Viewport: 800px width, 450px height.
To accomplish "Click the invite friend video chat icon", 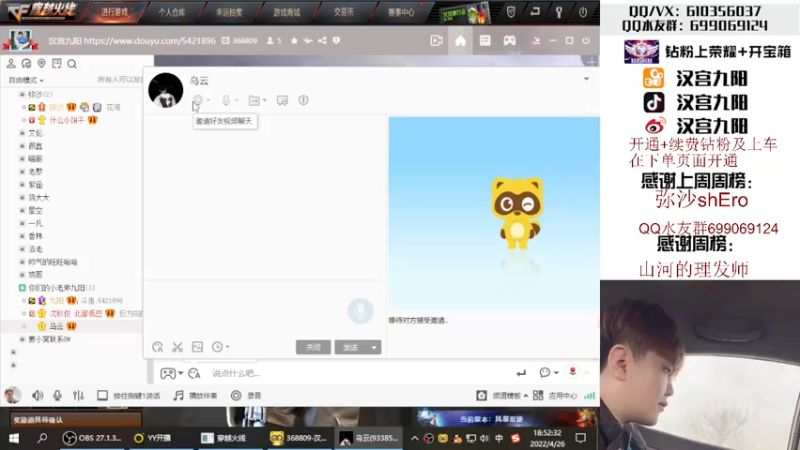I will (198, 100).
